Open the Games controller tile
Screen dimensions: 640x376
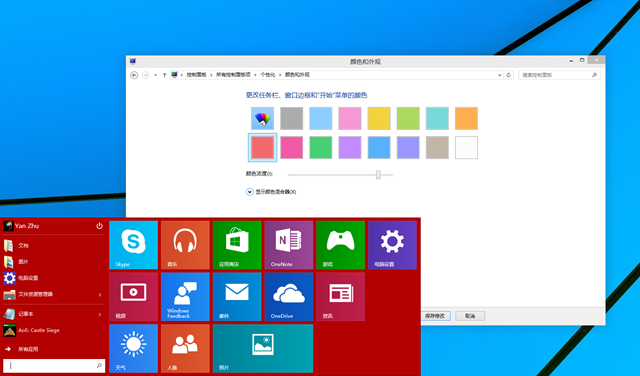[x=341, y=245]
